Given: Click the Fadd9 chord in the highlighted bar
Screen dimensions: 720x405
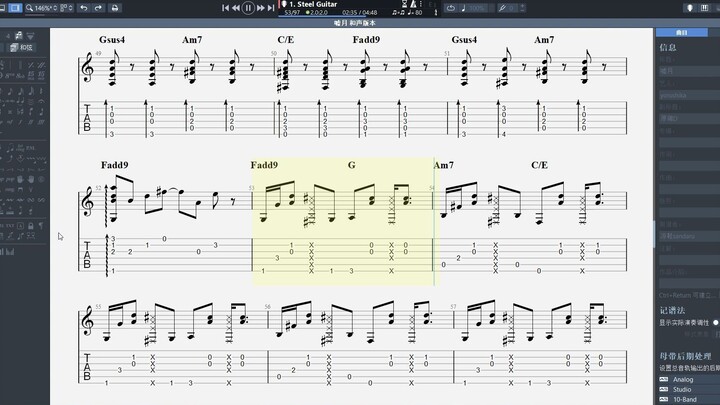Looking at the screenshot, I should pos(264,165).
